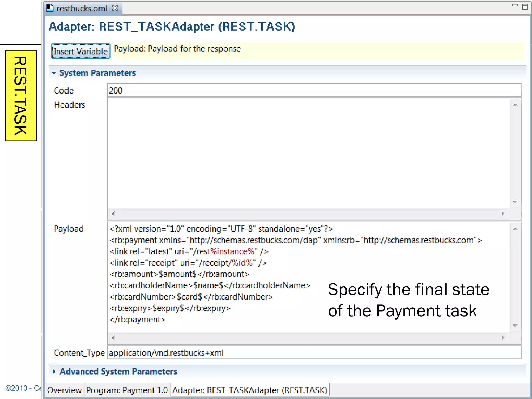Click Headers horizontal scroll left arrow
The image size is (532, 399).
tap(113, 214)
